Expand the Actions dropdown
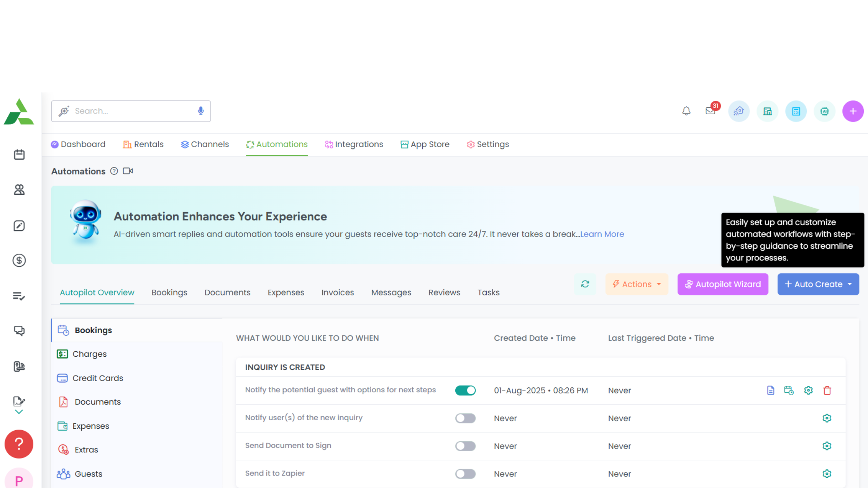 637,284
